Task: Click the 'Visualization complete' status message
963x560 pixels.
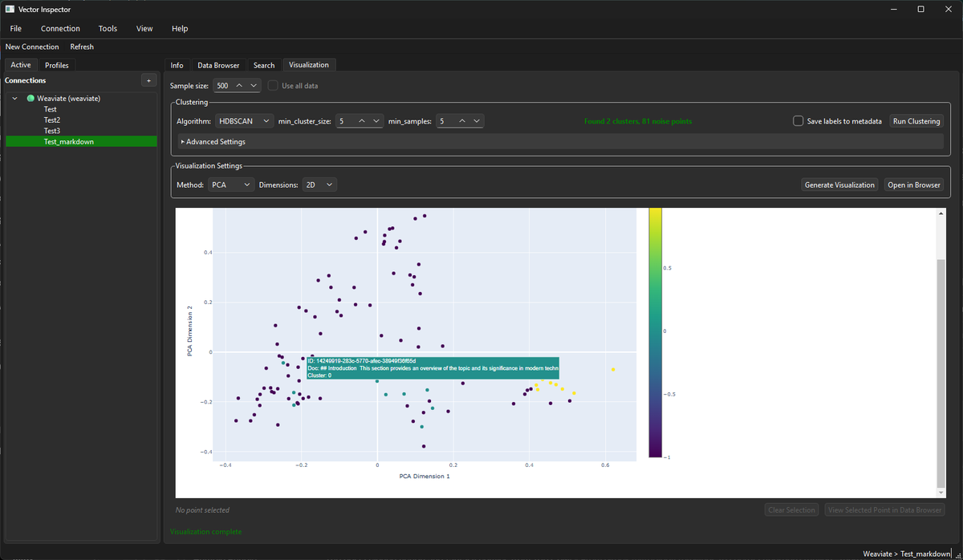Action: point(205,531)
